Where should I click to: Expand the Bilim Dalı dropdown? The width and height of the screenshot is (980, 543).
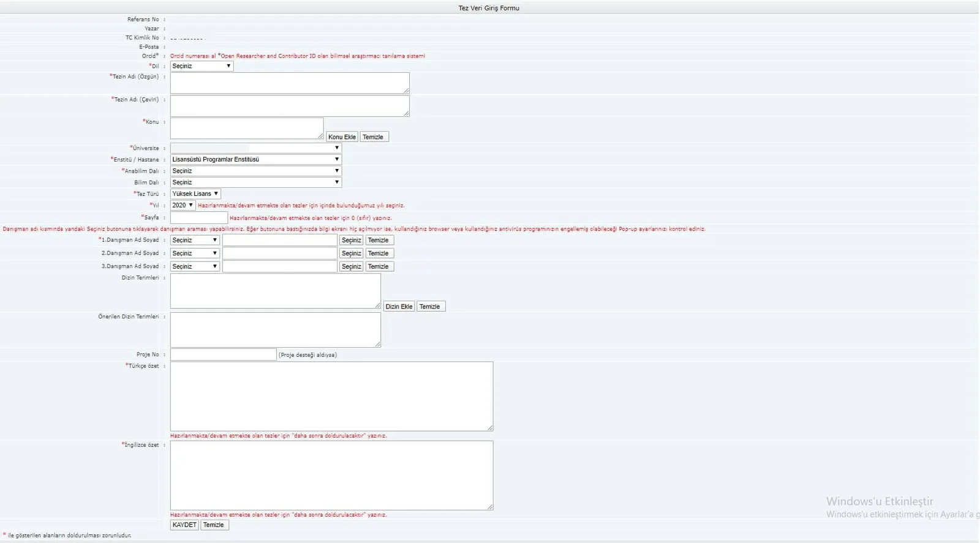pos(256,182)
